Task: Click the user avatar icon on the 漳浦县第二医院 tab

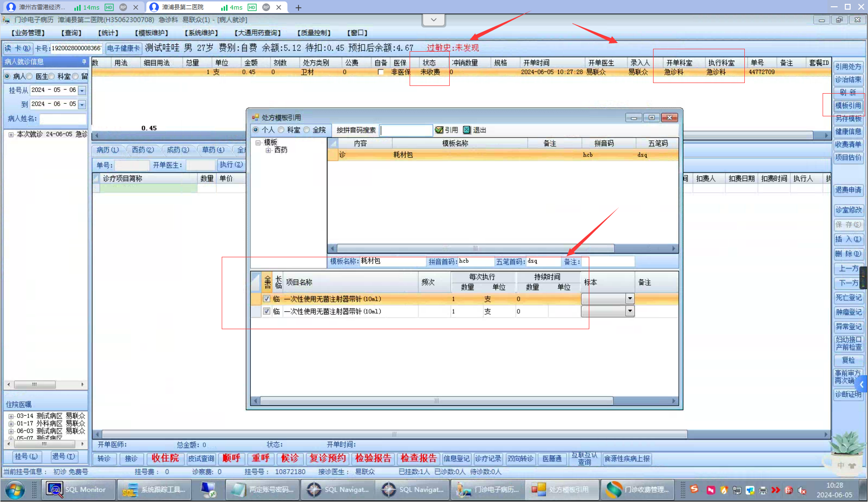Action: pos(154,7)
